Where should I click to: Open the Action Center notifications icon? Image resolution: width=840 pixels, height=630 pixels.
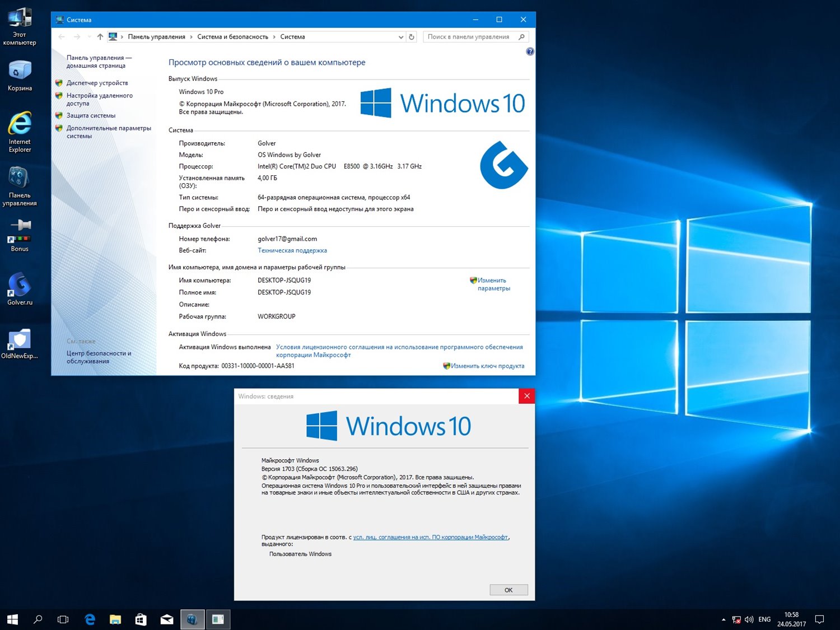820,619
